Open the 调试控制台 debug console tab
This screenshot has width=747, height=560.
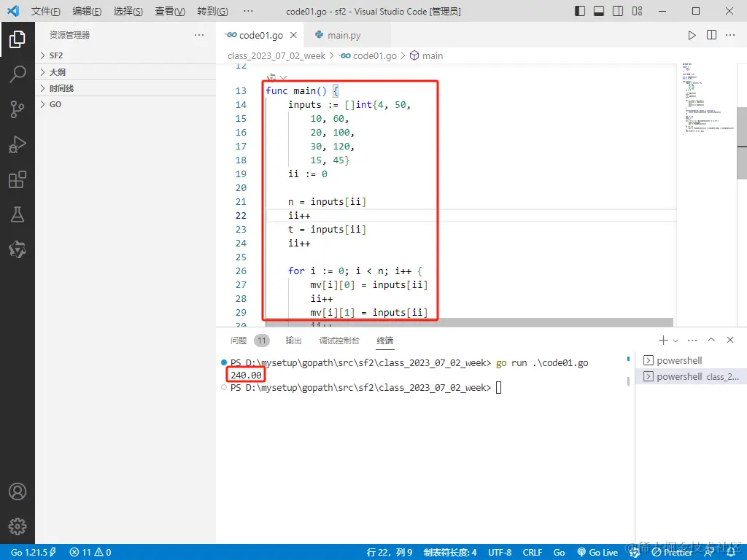tap(339, 341)
